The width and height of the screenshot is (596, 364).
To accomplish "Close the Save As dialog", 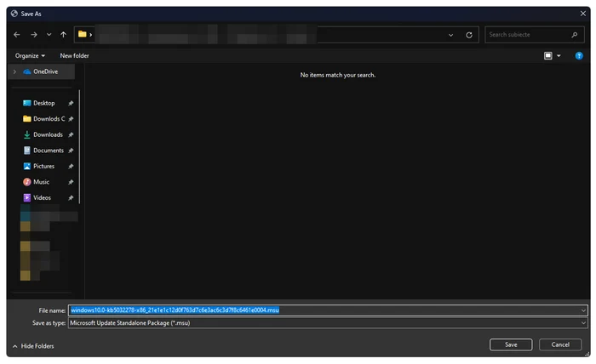I will [582, 14].
